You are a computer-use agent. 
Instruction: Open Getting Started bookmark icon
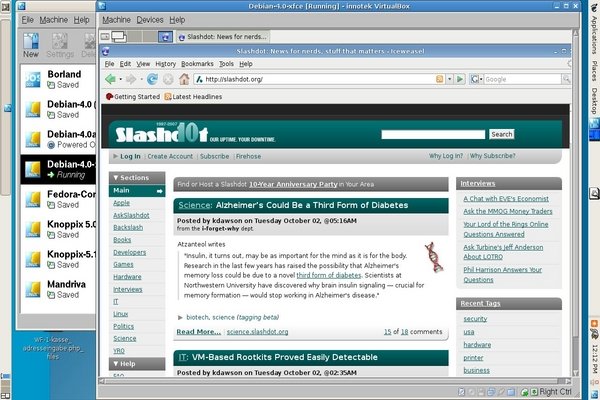click(109, 97)
